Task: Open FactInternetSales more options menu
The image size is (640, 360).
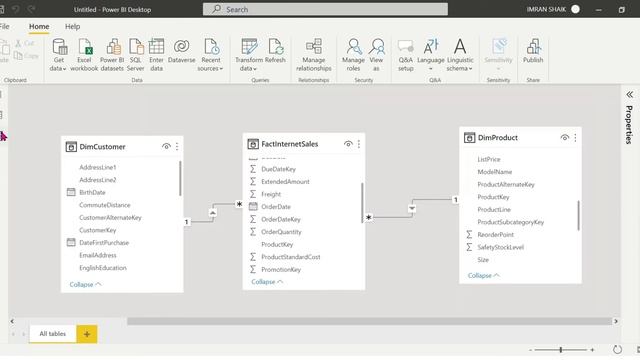Action: (x=359, y=144)
